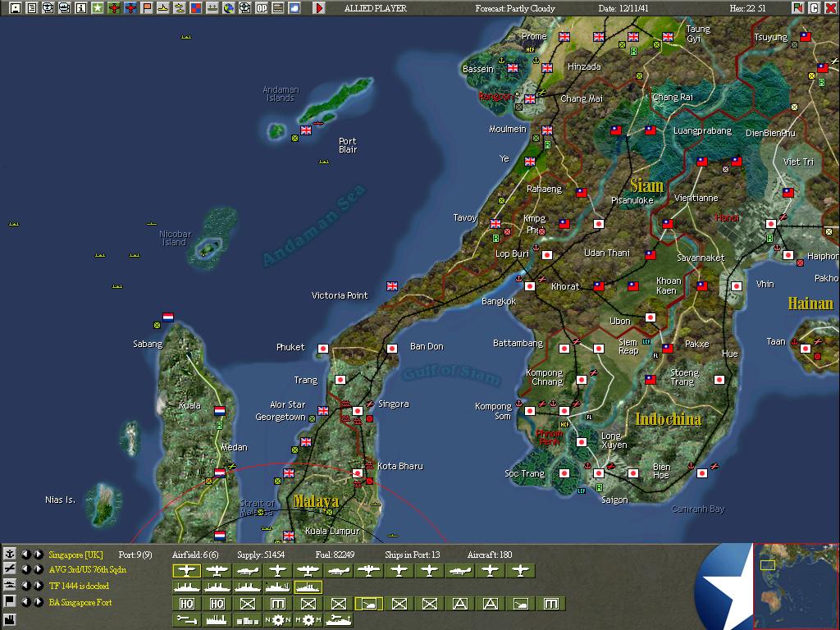Click the N-gear-N industry icon
The width and height of the screenshot is (840, 630).
pos(277,620)
